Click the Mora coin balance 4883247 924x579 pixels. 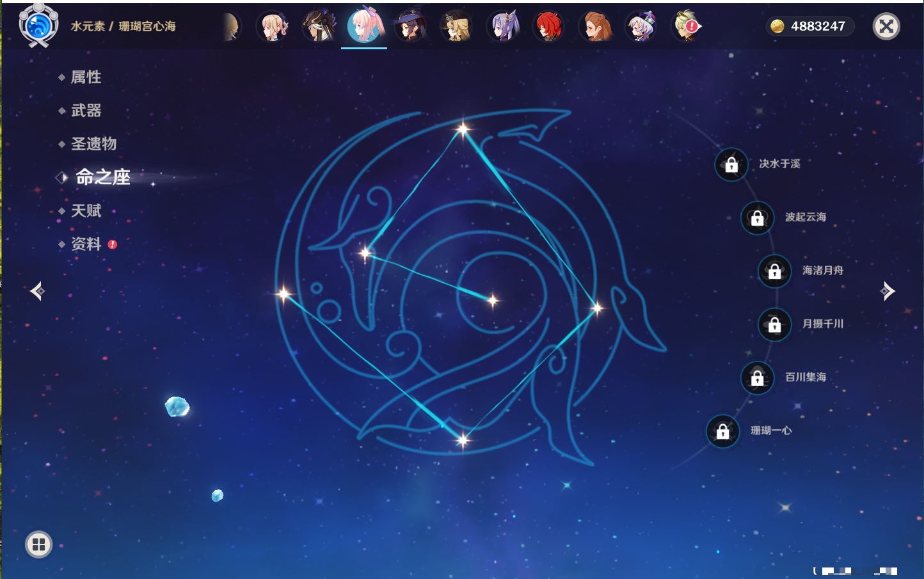pyautogui.click(x=809, y=26)
